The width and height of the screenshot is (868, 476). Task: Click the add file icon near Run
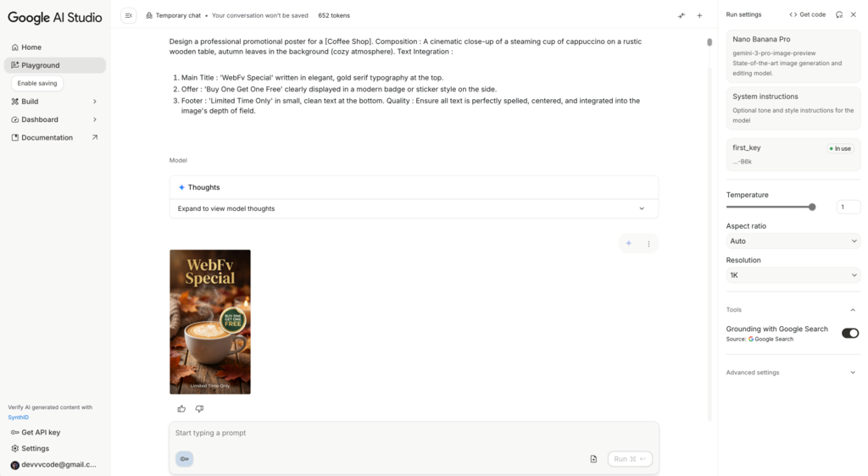pyautogui.click(x=593, y=459)
